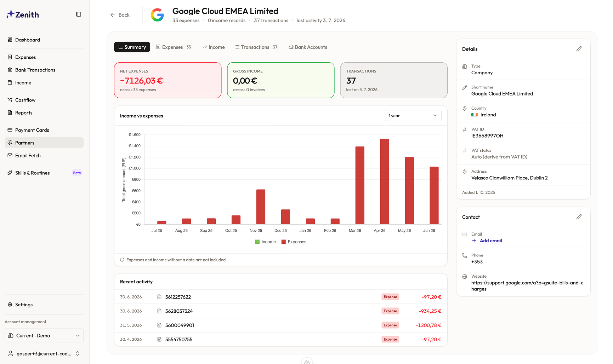
Task: Switch to the Expenses 33 tab
Action: coord(174,47)
